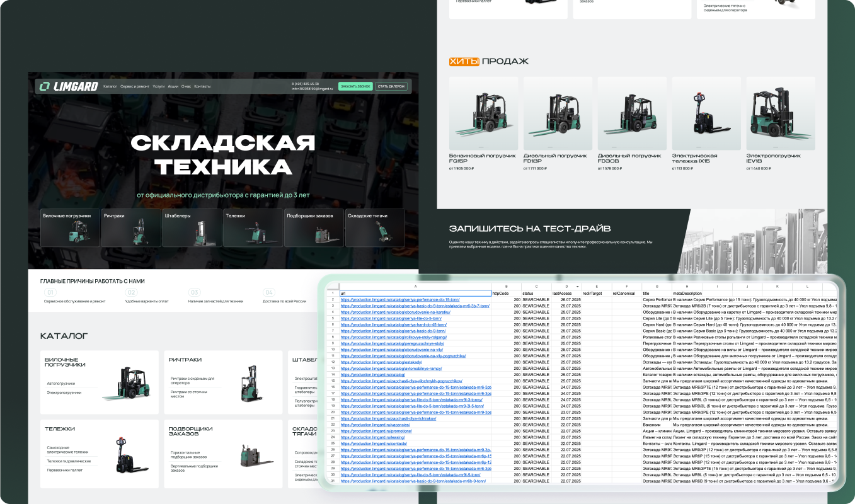Open Тележки гидравлические link

[69, 461]
